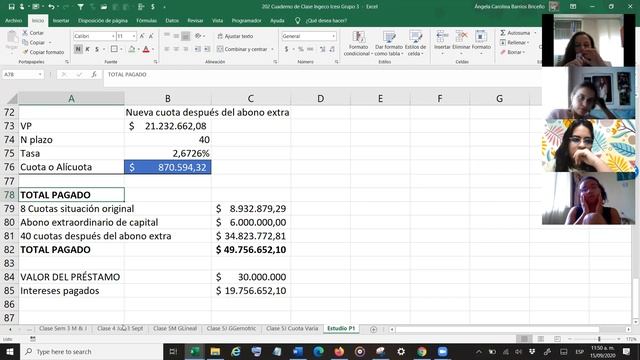Select cell C82 value $ 49.756.652,10

[251, 249]
